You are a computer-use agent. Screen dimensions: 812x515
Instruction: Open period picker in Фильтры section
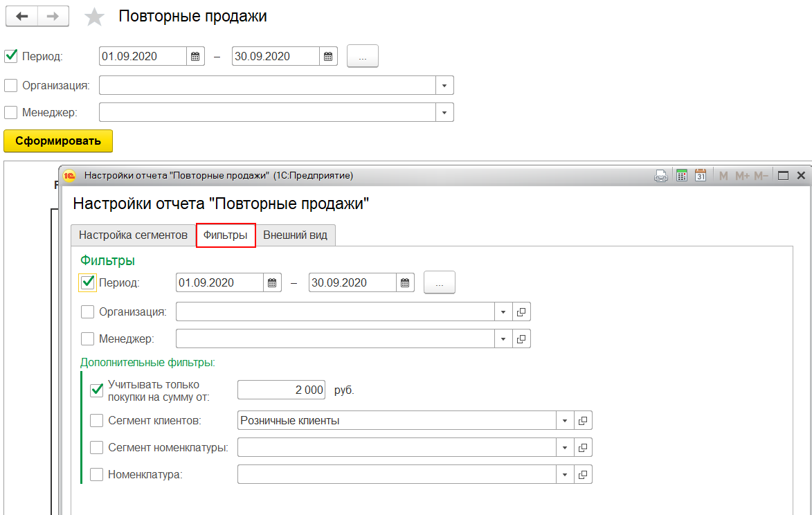tap(440, 282)
